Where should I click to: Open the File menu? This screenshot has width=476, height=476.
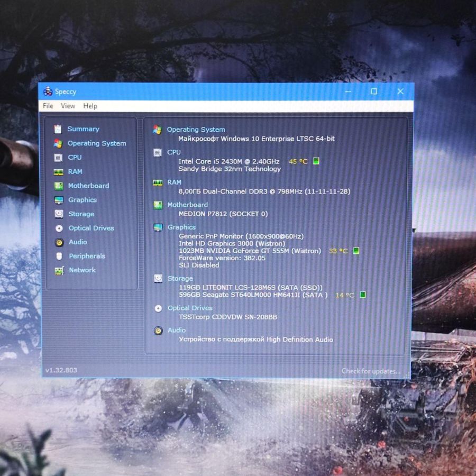coord(48,106)
